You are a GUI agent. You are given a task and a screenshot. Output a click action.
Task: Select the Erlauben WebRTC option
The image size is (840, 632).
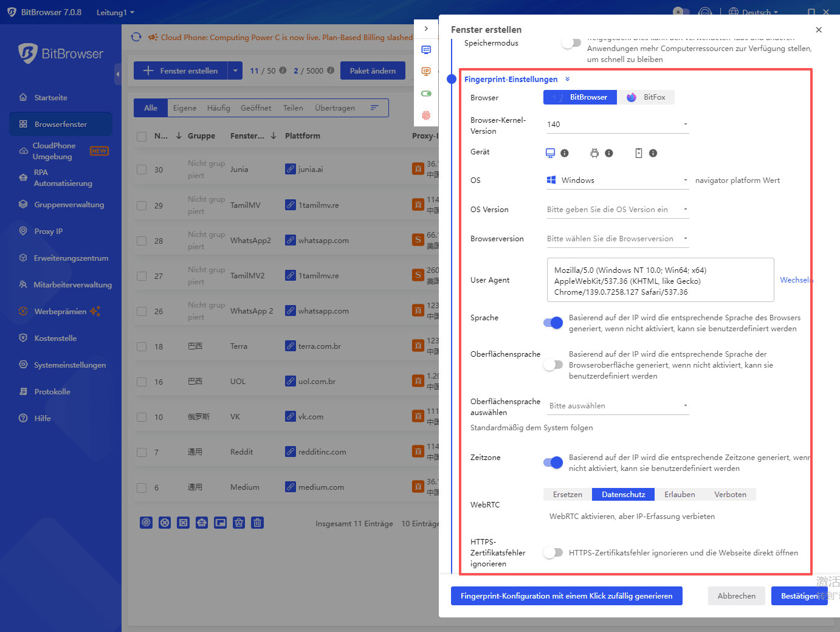(x=679, y=494)
